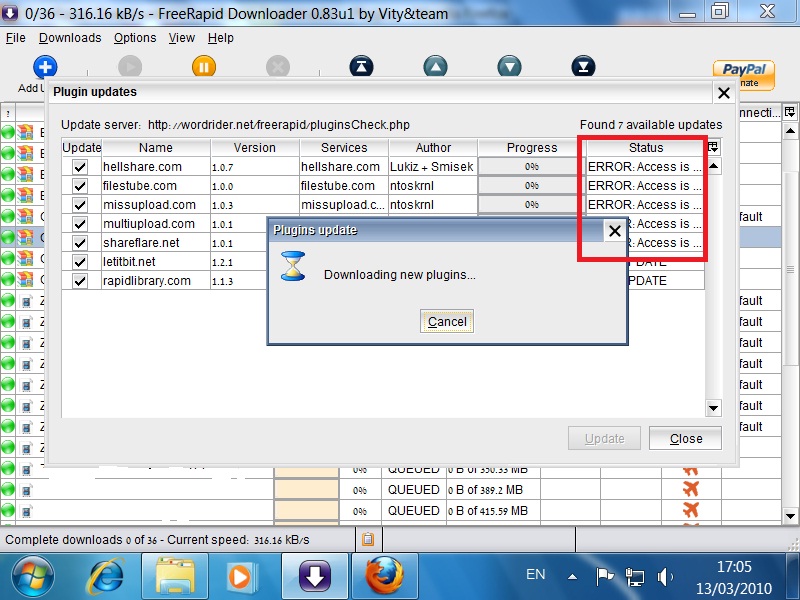Open main download list column chooser

[790, 112]
